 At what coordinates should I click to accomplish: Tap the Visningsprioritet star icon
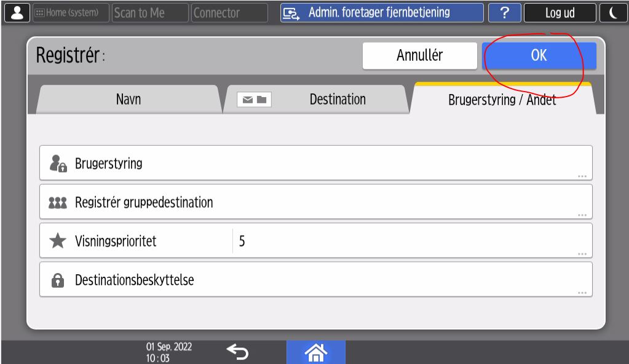[57, 241]
